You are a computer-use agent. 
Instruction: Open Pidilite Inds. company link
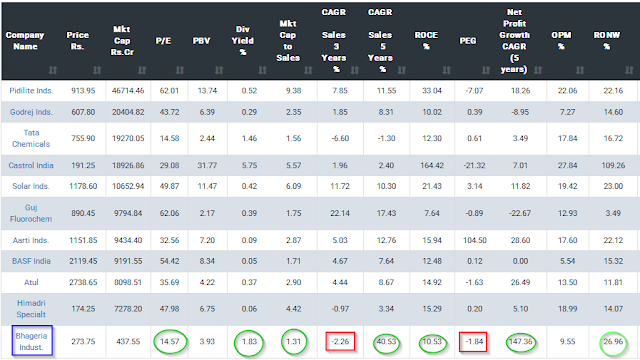tap(31, 91)
